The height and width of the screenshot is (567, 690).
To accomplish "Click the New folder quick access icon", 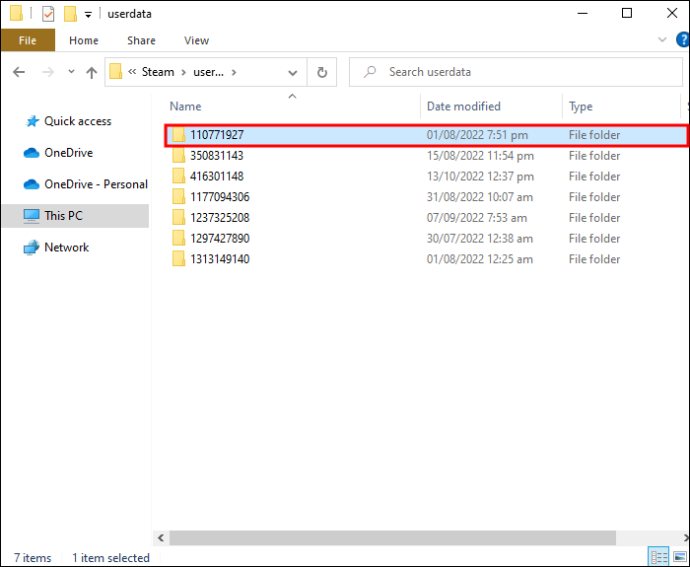I will coord(70,14).
